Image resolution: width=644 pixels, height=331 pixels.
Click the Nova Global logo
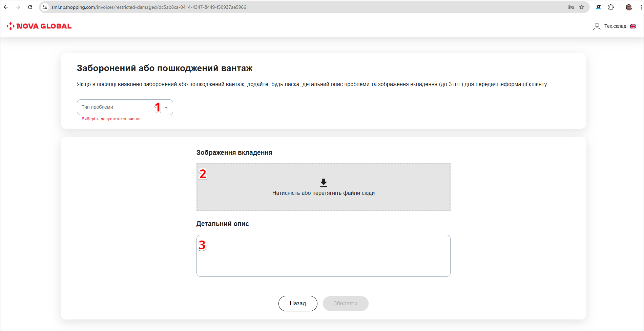39,26
